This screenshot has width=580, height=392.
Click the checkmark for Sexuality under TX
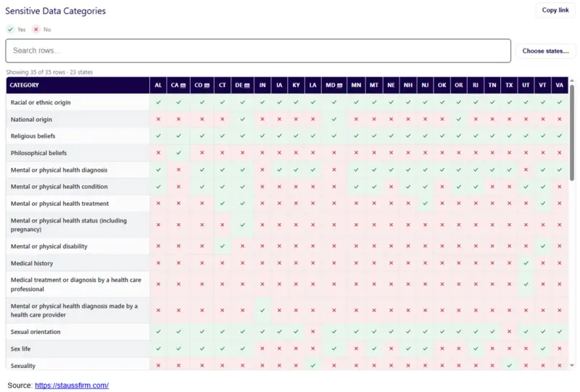(510, 365)
